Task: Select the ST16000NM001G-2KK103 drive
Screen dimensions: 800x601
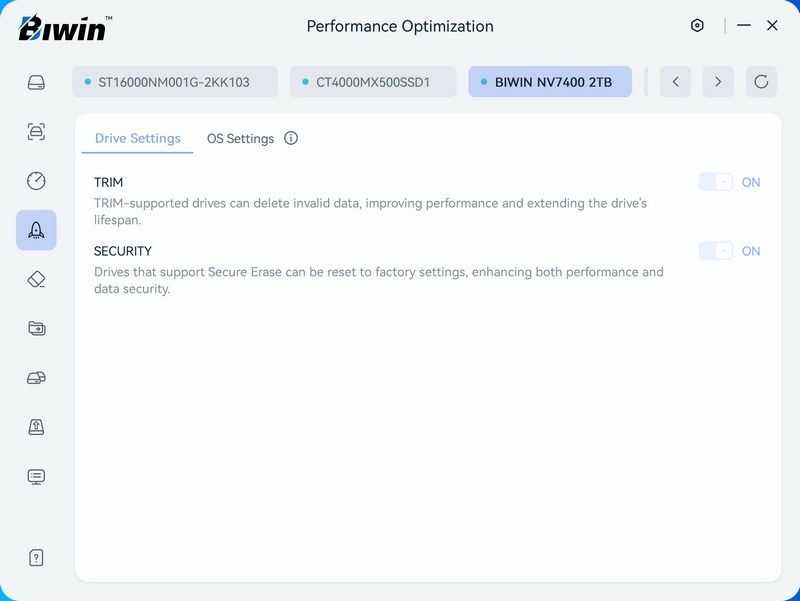Action: pos(174,82)
